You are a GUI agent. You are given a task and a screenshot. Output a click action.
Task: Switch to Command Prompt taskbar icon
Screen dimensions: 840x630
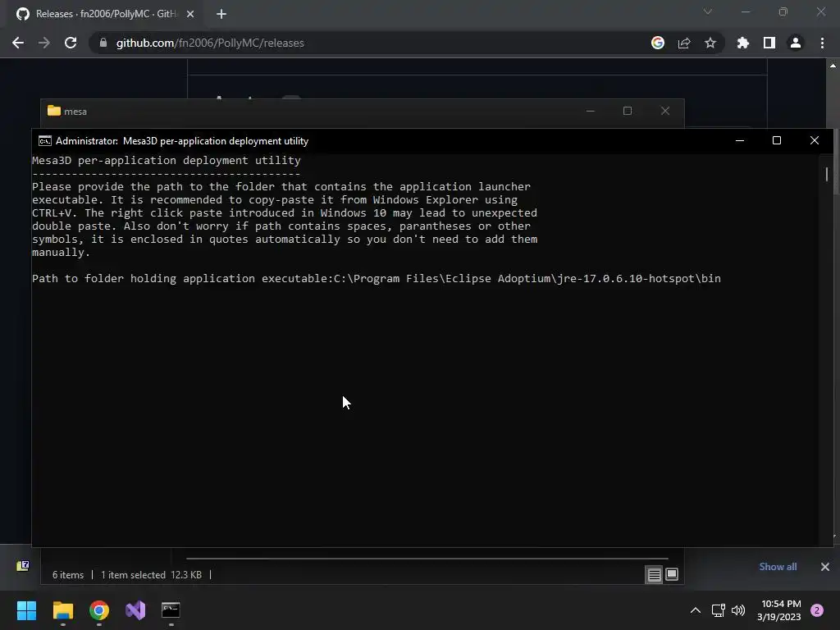(x=171, y=610)
